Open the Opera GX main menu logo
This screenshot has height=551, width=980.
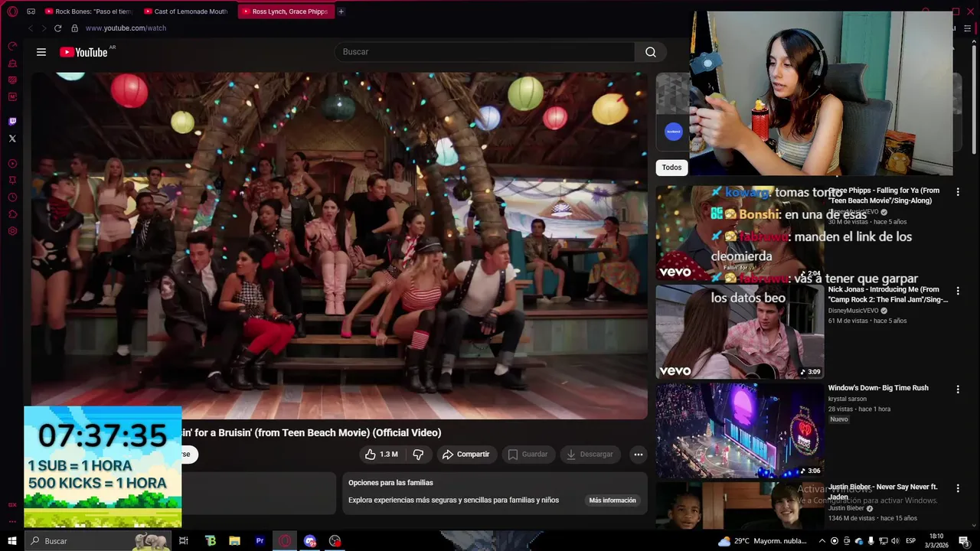[x=12, y=11]
